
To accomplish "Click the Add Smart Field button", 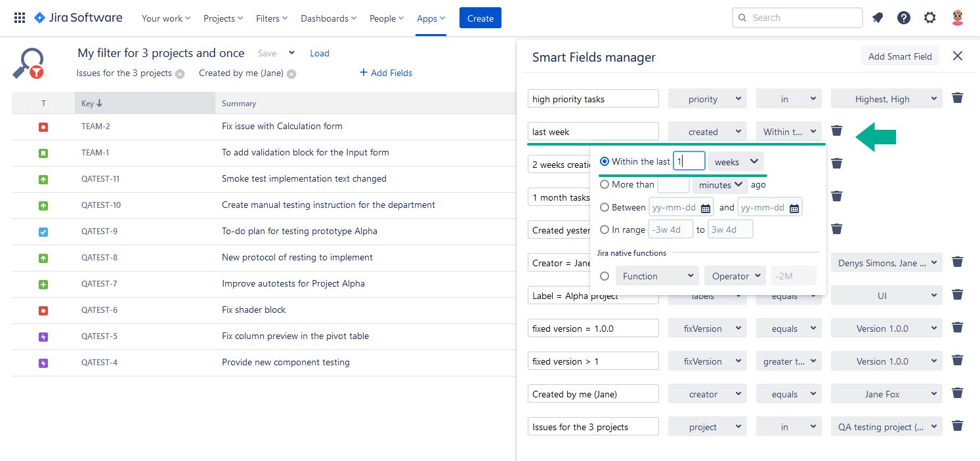I will 900,56.
